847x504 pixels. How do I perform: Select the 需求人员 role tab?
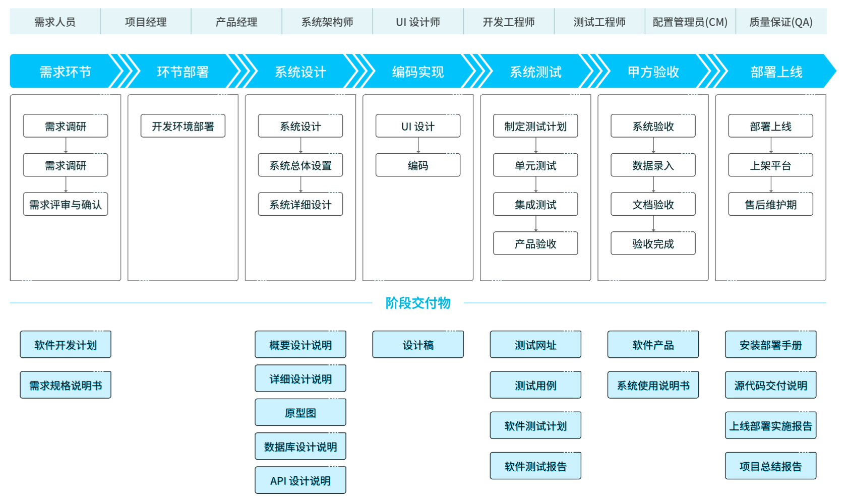pos(55,22)
